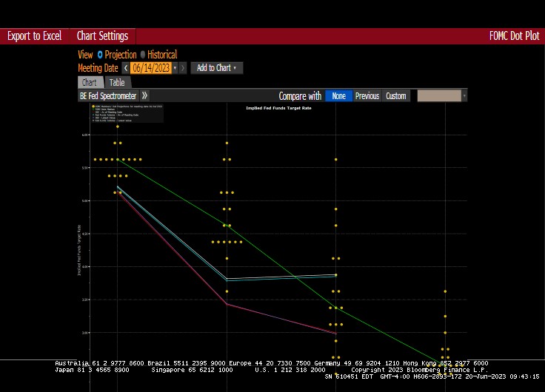Image resolution: width=545 pixels, height=392 pixels.
Task: Set Compare with to None
Action: 338,96
